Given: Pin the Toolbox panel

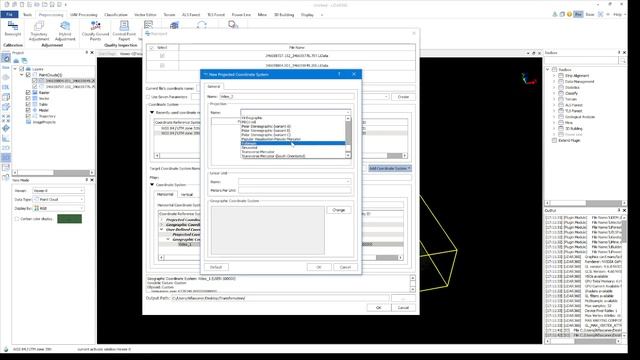Looking at the screenshot, I should (x=619, y=53).
